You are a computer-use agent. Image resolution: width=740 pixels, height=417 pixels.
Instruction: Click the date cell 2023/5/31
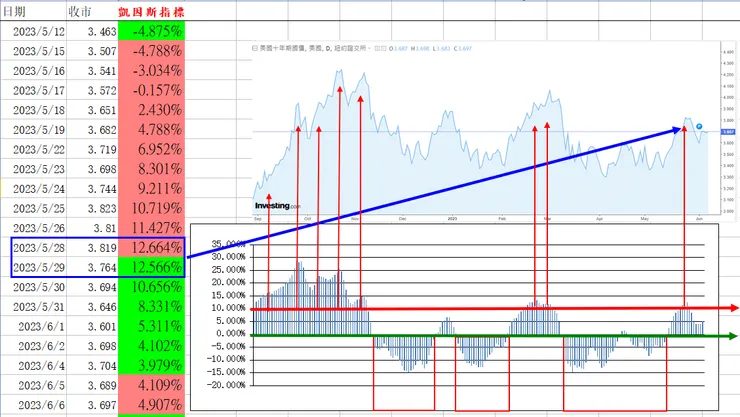(x=33, y=307)
